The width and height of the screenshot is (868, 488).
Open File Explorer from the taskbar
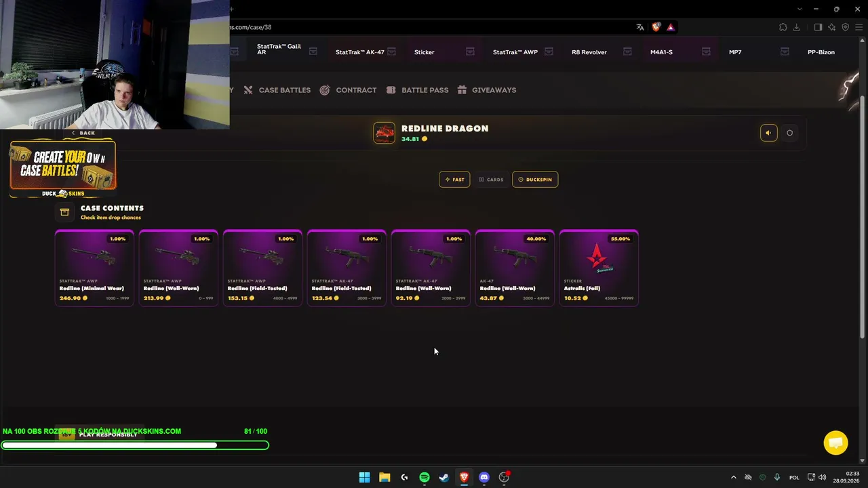[x=384, y=477]
